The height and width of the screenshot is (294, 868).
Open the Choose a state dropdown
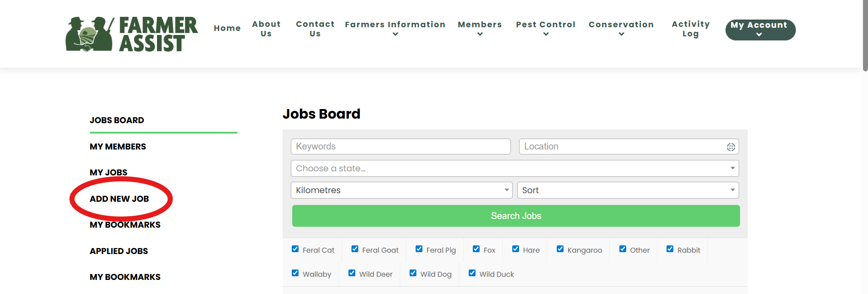click(515, 168)
